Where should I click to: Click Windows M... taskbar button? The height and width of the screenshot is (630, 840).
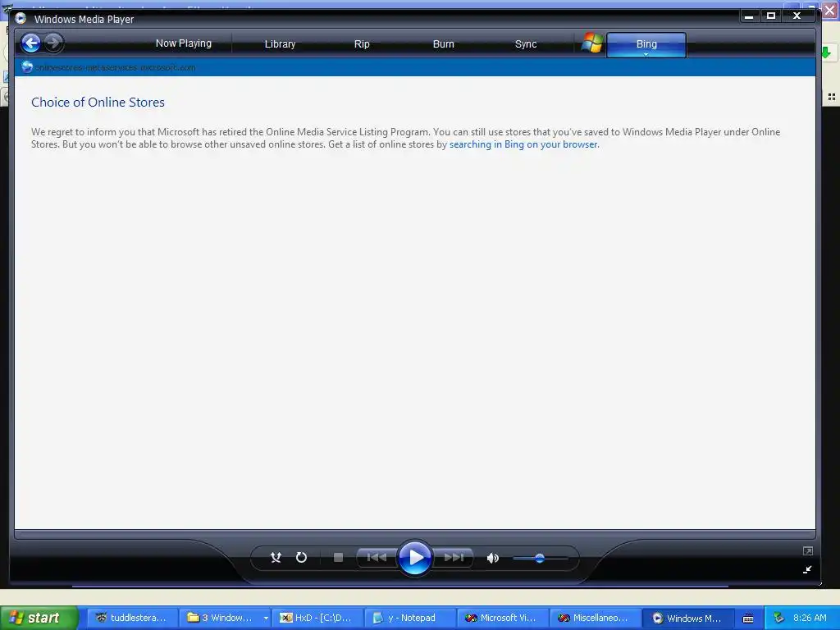(x=688, y=618)
